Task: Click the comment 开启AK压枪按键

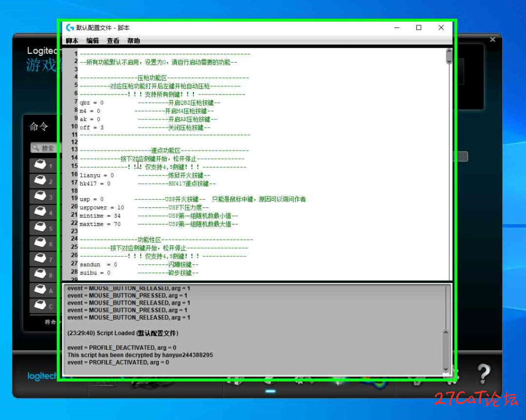Action: (x=189, y=119)
